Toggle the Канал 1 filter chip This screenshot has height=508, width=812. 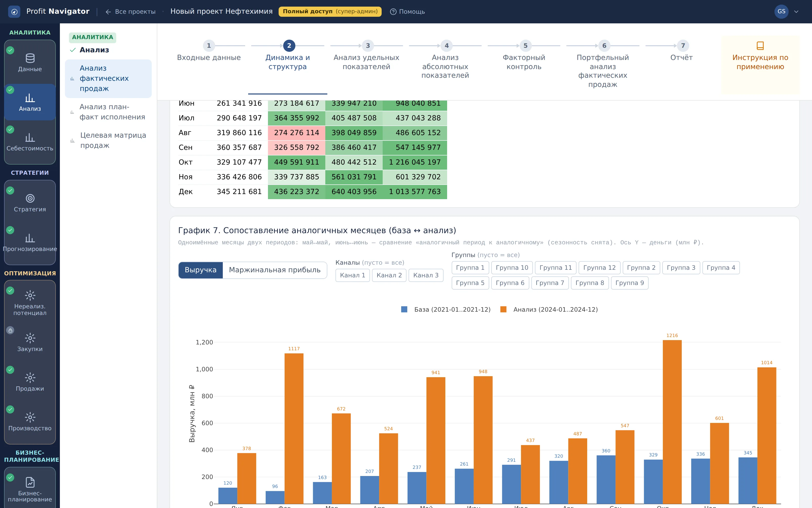click(x=352, y=275)
